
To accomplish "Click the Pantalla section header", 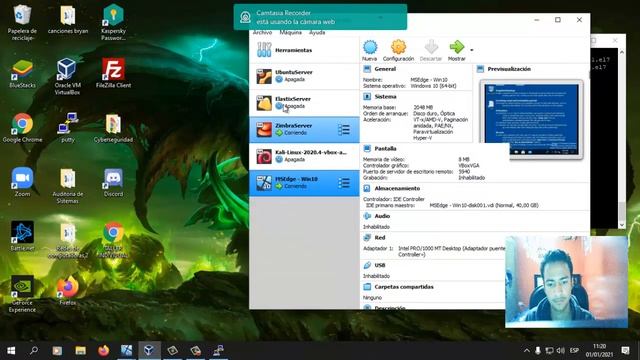I will [385, 149].
